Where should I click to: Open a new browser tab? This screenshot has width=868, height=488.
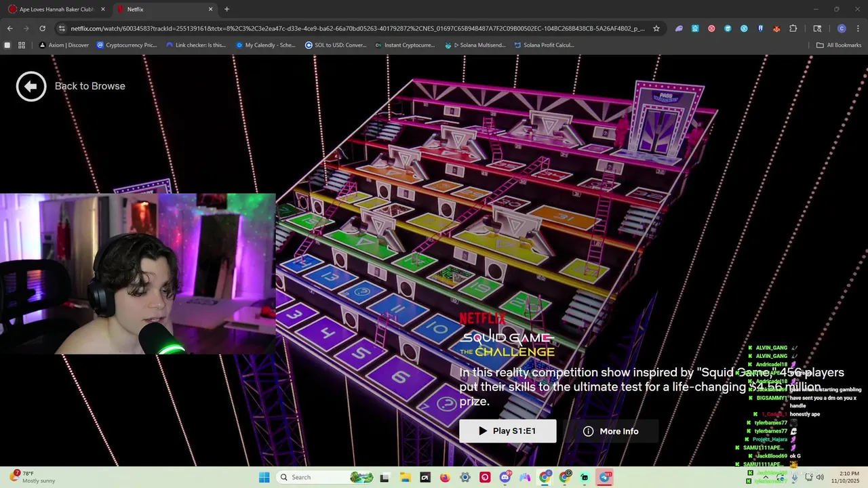coord(226,9)
